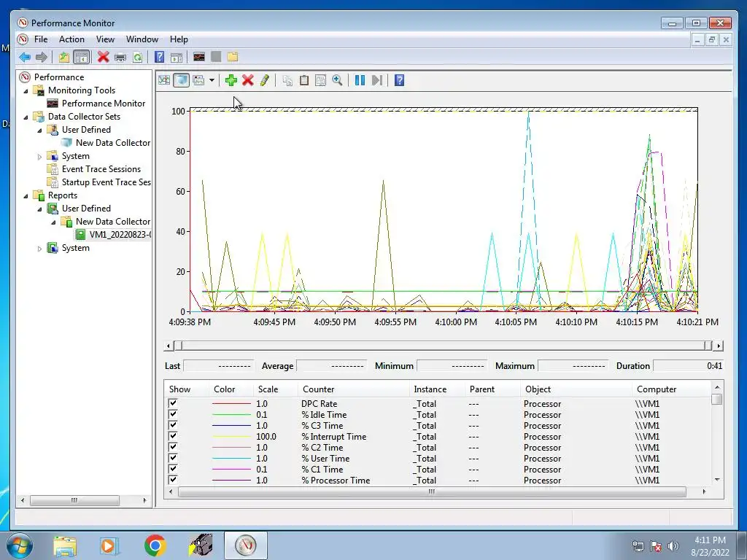Collapse New Data Collector under Reports
The width and height of the screenshot is (747, 560).
click(53, 222)
